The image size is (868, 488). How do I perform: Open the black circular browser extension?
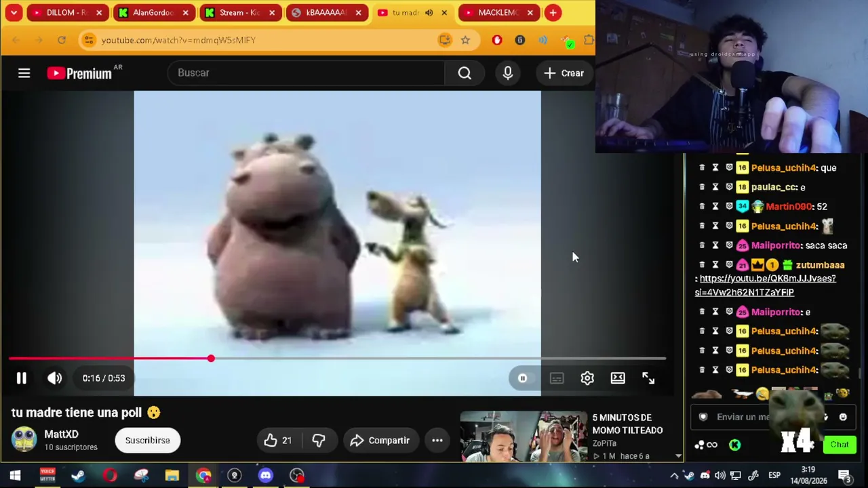[x=520, y=40]
